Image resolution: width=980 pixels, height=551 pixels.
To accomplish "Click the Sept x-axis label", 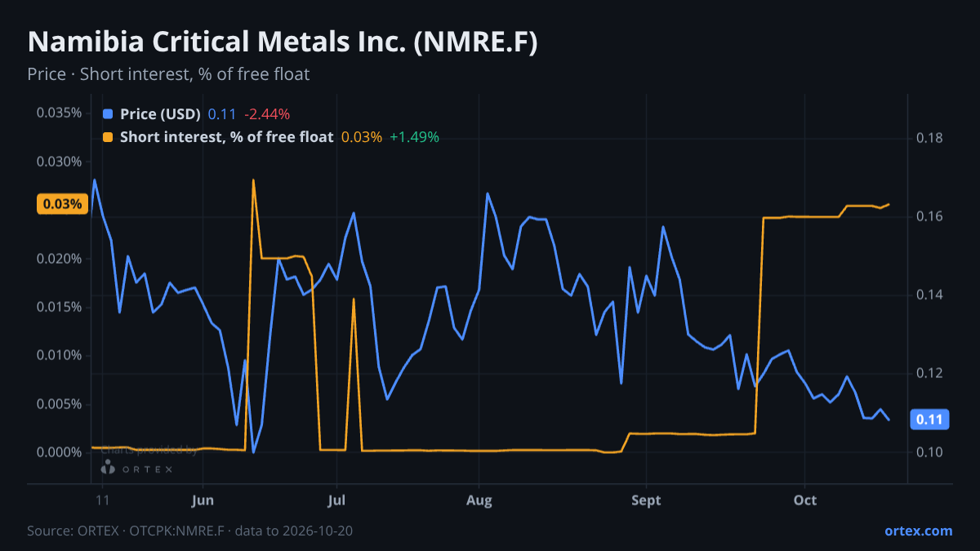I will tap(646, 500).
